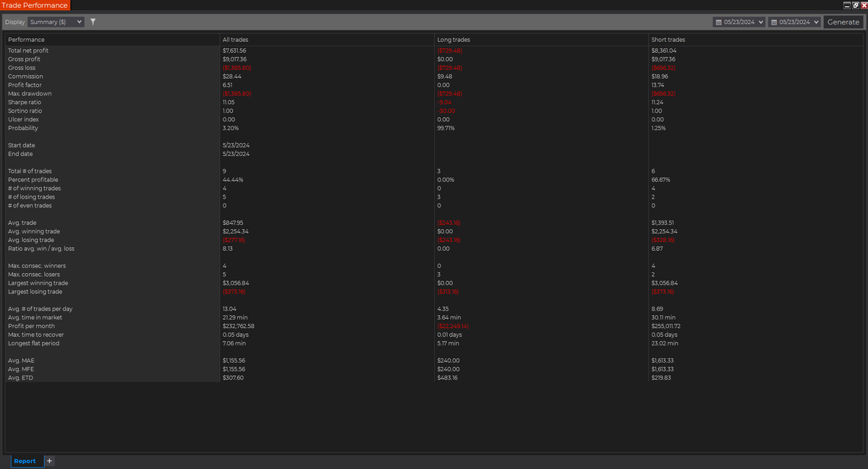Click the 99.71% long trades probability
Viewport: 868px width, 469px height.
click(x=446, y=129)
